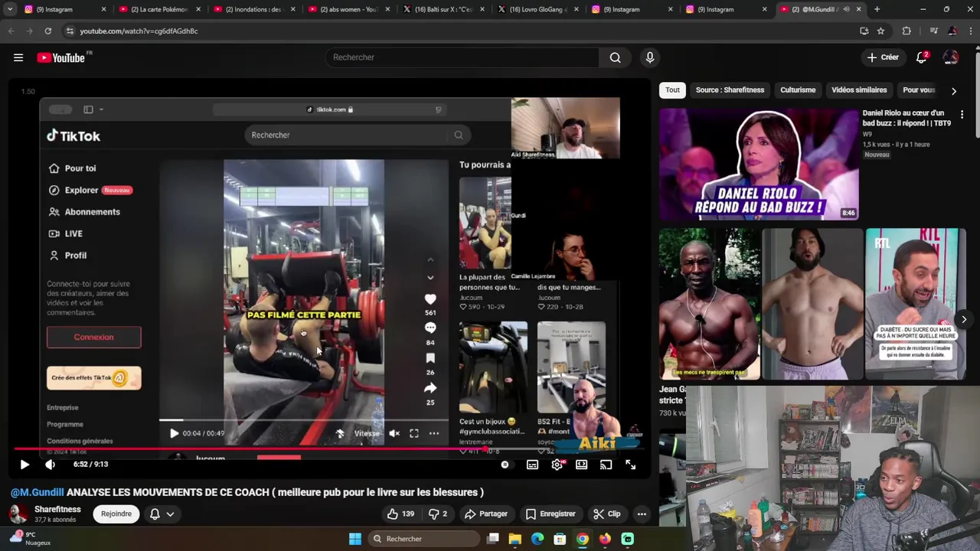The width and height of the screenshot is (980, 551).
Task: Select the Culturisme filter chip
Action: pos(798,90)
